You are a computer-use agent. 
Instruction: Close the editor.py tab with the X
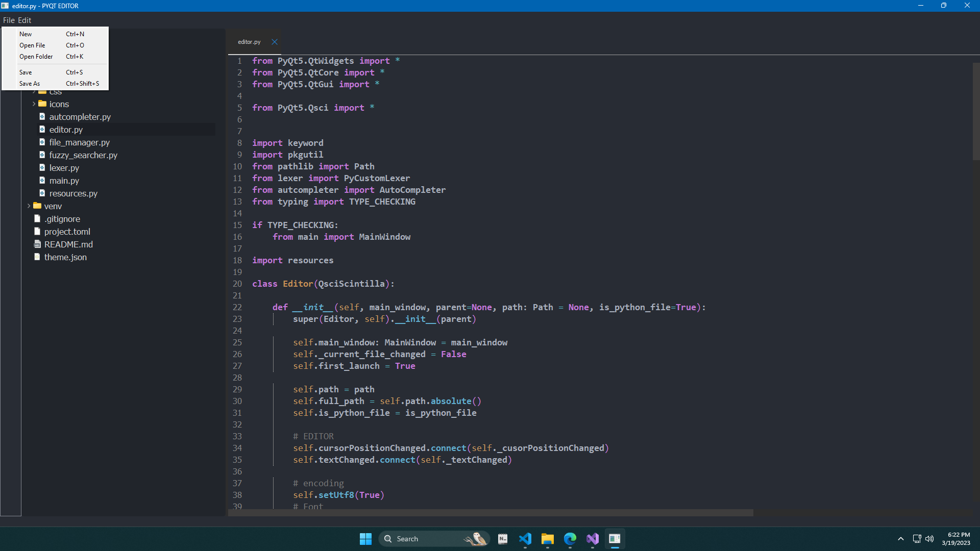click(x=275, y=42)
